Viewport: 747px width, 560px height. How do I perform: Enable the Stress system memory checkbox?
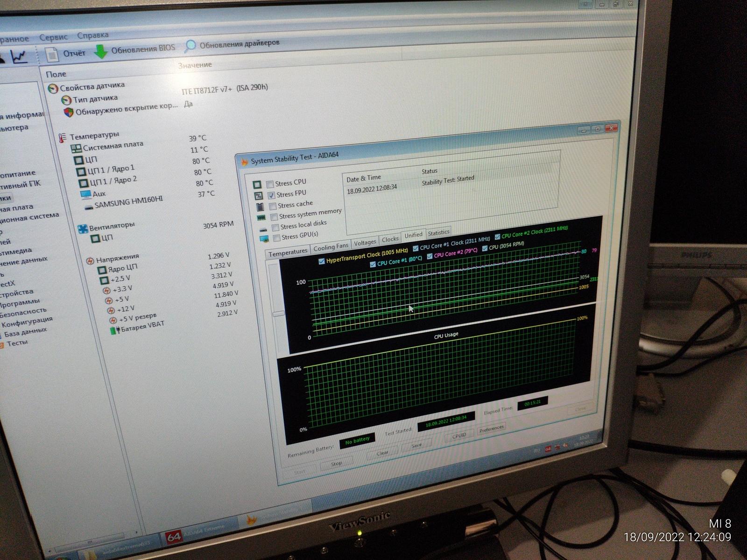pos(274,217)
